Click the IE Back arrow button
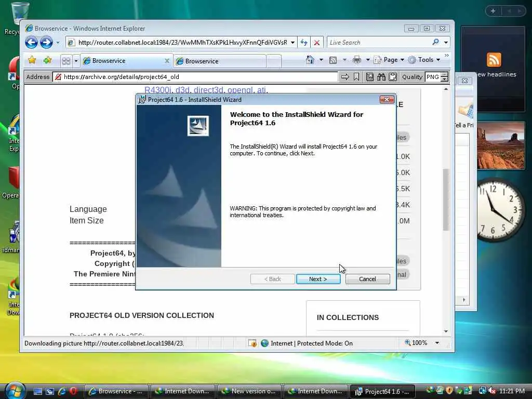This screenshot has width=532, height=399. pos(31,43)
